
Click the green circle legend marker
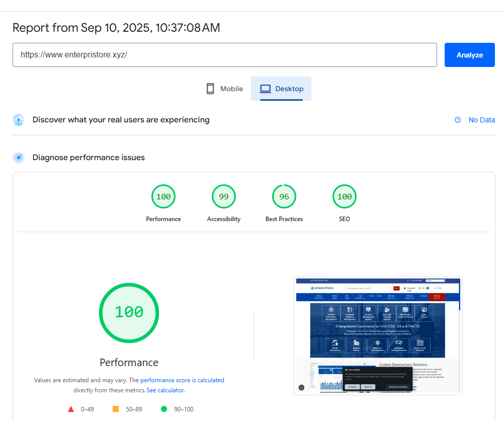tap(164, 409)
